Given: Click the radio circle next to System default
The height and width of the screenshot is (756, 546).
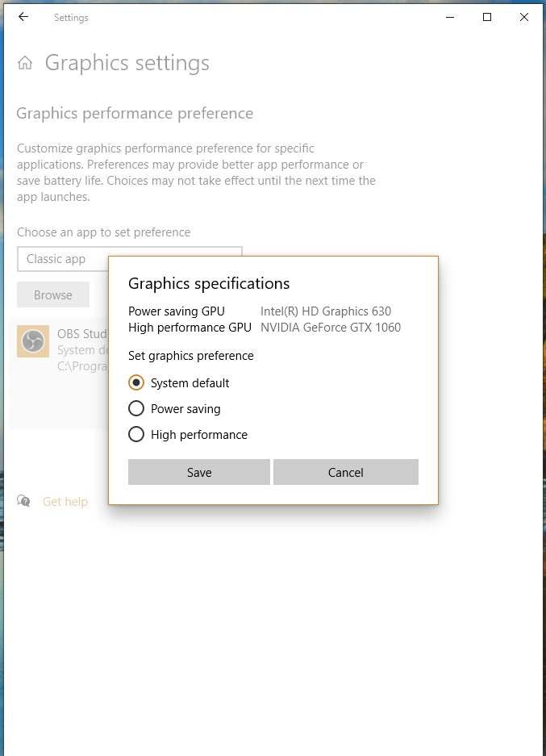Looking at the screenshot, I should tap(135, 382).
